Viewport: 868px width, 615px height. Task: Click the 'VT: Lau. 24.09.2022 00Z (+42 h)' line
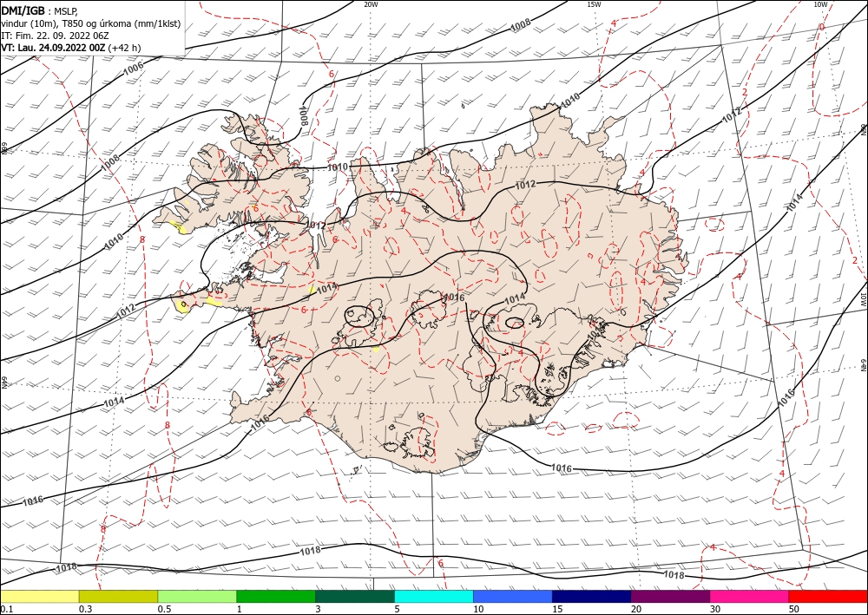tap(71, 48)
